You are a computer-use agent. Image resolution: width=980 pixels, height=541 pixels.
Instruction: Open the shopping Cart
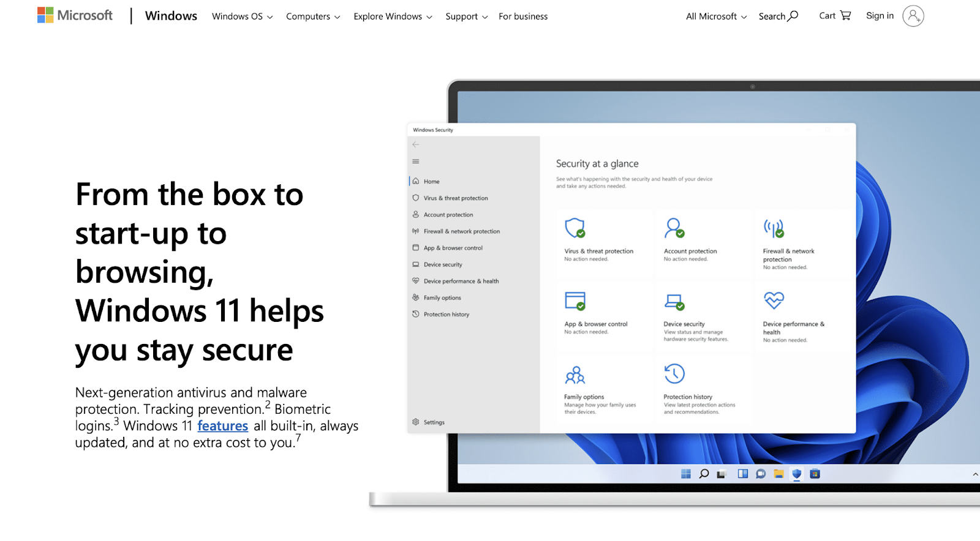click(x=835, y=16)
